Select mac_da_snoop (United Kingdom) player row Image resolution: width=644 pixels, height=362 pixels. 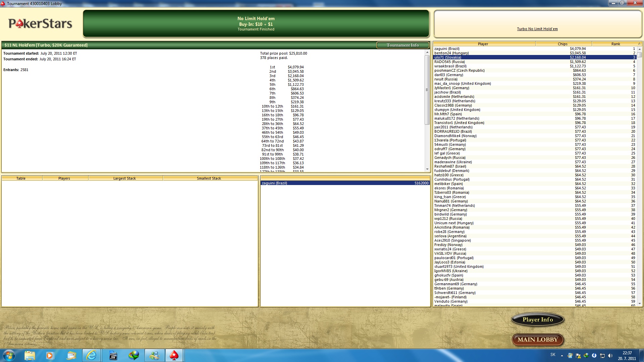tap(535, 83)
